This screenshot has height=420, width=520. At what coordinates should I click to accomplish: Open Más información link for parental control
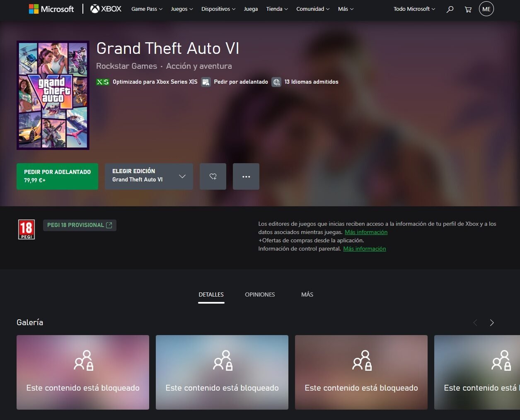click(365, 249)
